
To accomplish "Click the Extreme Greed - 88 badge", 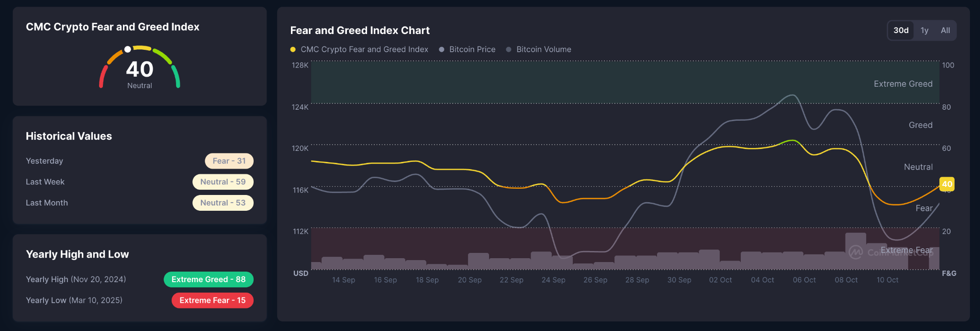I will point(209,279).
